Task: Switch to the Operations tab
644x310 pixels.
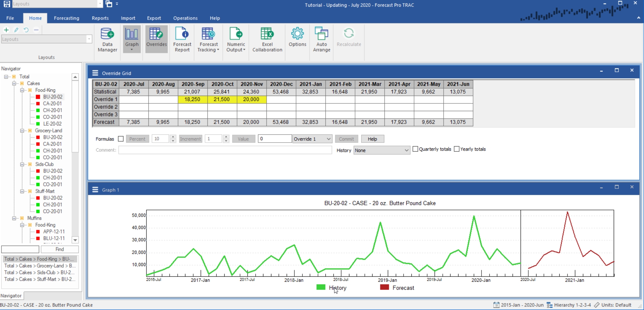Action: pos(185,18)
